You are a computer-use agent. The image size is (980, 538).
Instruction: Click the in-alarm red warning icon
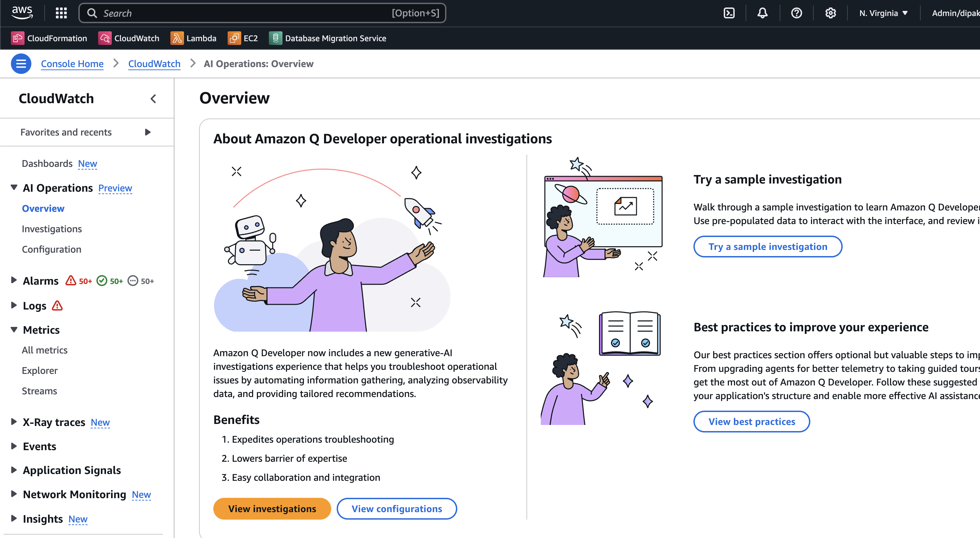(x=71, y=281)
